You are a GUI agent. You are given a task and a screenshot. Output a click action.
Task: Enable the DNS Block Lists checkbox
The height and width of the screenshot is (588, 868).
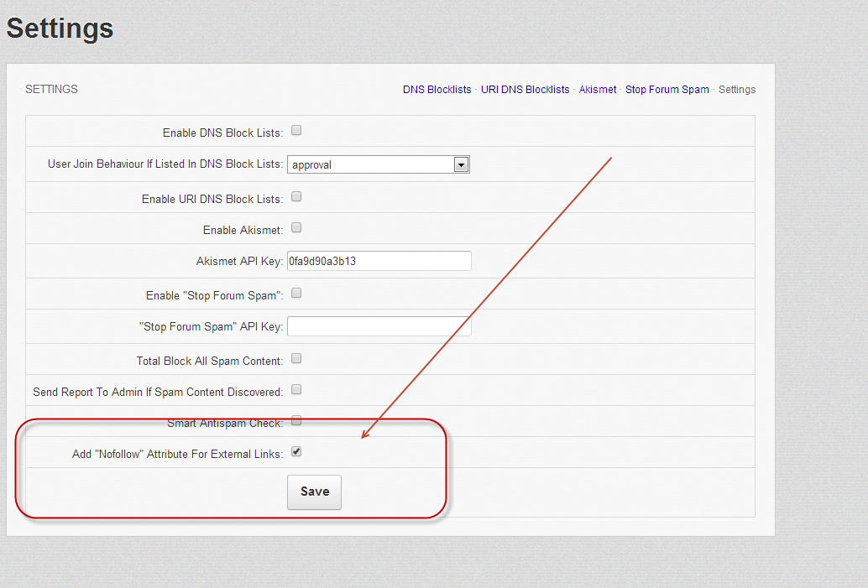point(295,131)
